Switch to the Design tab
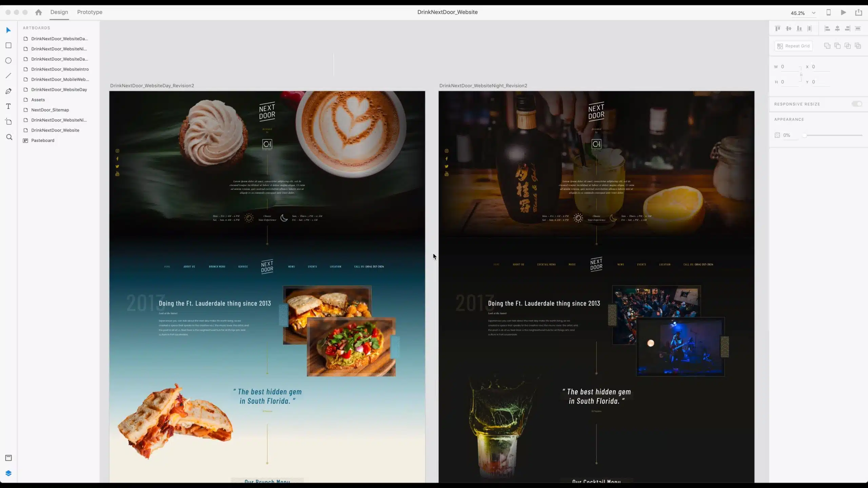The height and width of the screenshot is (488, 868). click(x=59, y=12)
